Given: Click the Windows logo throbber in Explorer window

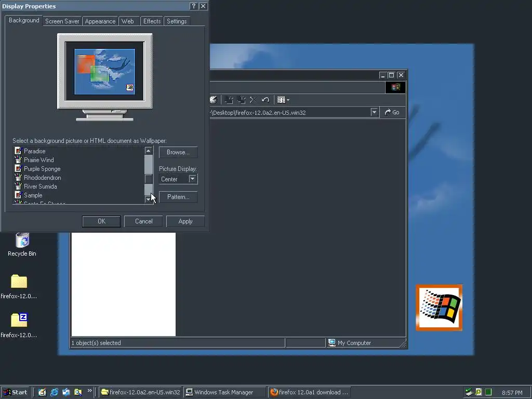Looking at the screenshot, I should point(395,87).
